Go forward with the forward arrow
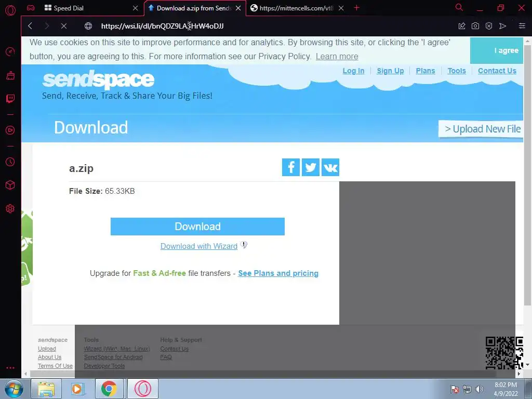The width and height of the screenshot is (532, 399). [x=47, y=26]
